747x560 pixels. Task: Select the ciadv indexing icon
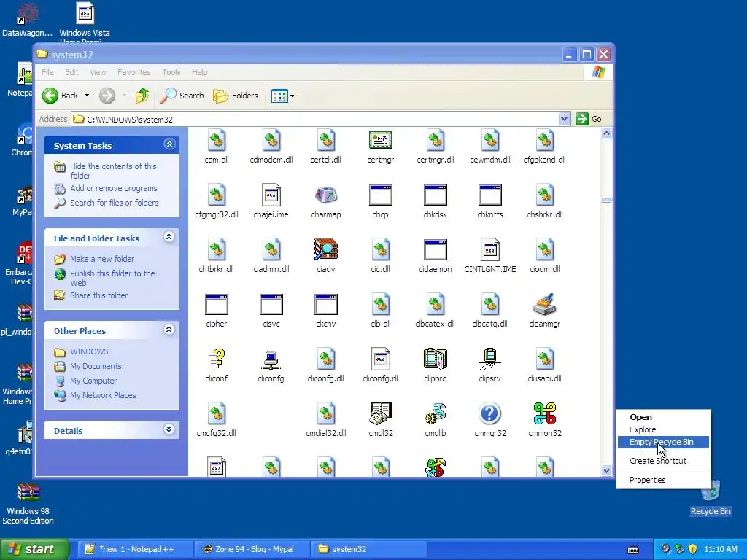(x=326, y=250)
